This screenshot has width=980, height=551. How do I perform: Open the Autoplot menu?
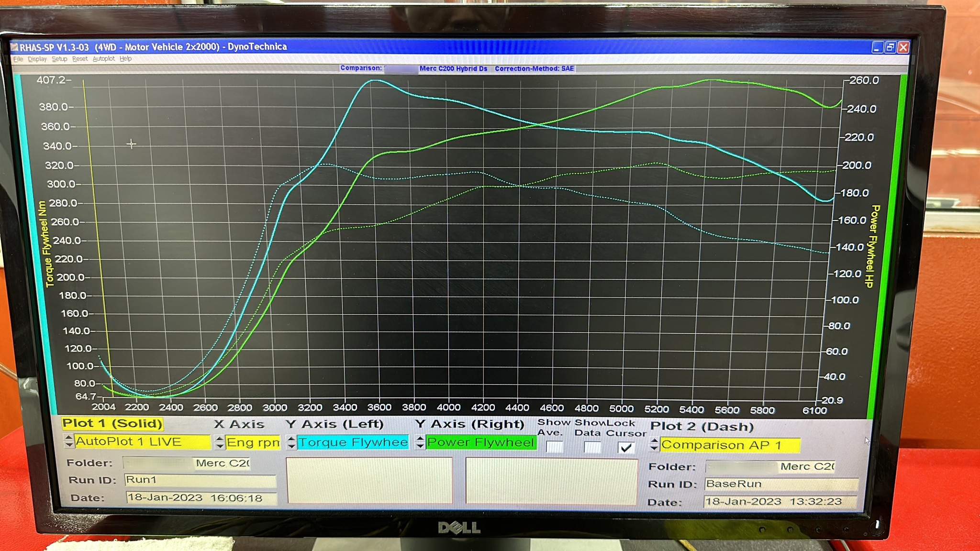pos(104,59)
